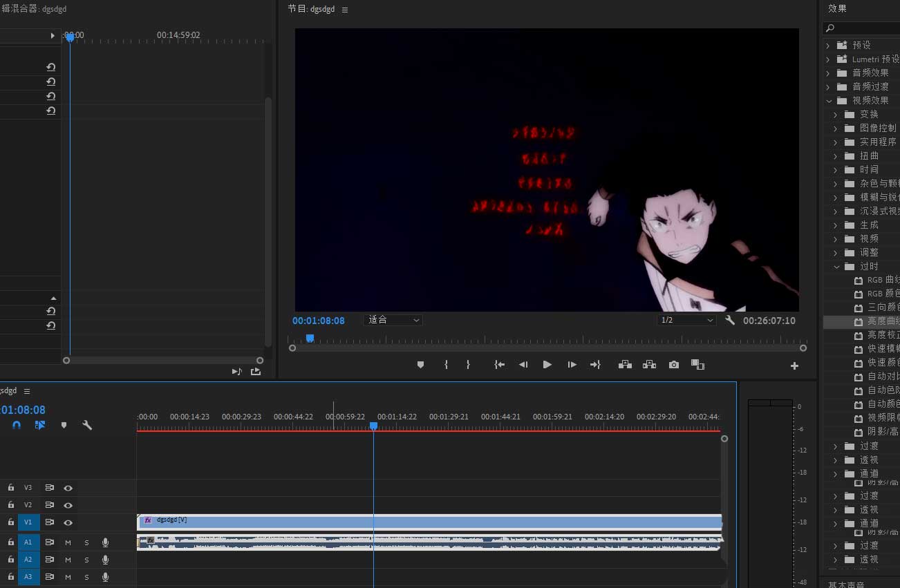Toggle sync lock on track V3
This screenshot has height=588, width=900.
point(50,488)
